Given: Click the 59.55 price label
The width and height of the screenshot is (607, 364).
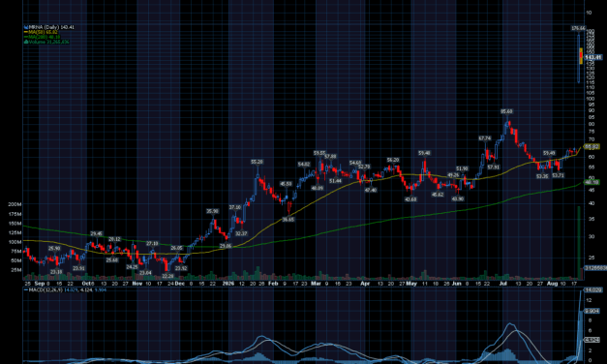Looking at the screenshot, I should coord(319,153).
